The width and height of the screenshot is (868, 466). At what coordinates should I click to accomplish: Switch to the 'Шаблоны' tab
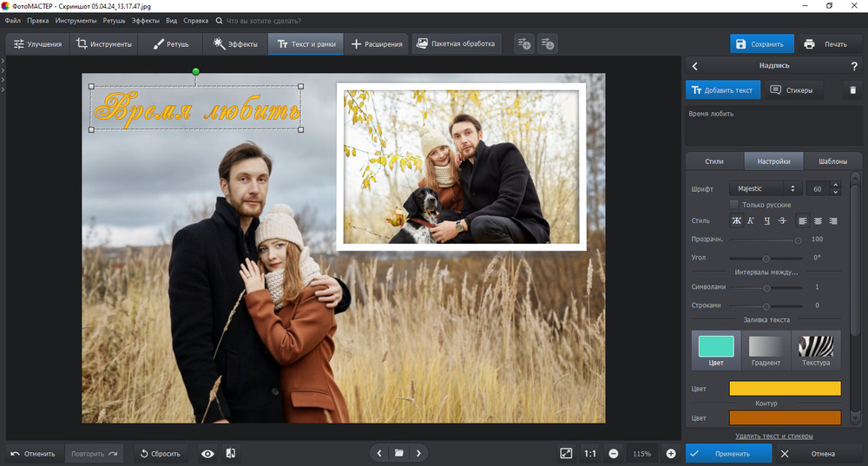pyautogui.click(x=832, y=161)
